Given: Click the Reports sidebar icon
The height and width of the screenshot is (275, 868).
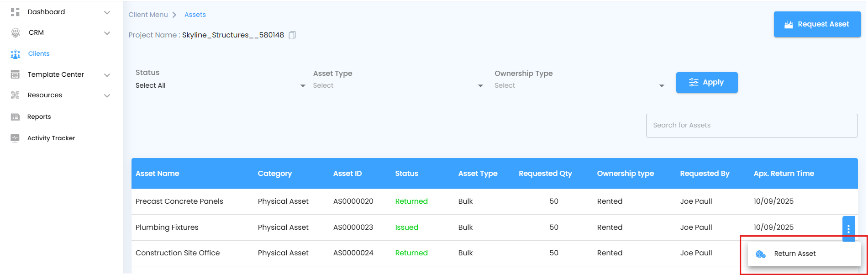Looking at the screenshot, I should 15,117.
